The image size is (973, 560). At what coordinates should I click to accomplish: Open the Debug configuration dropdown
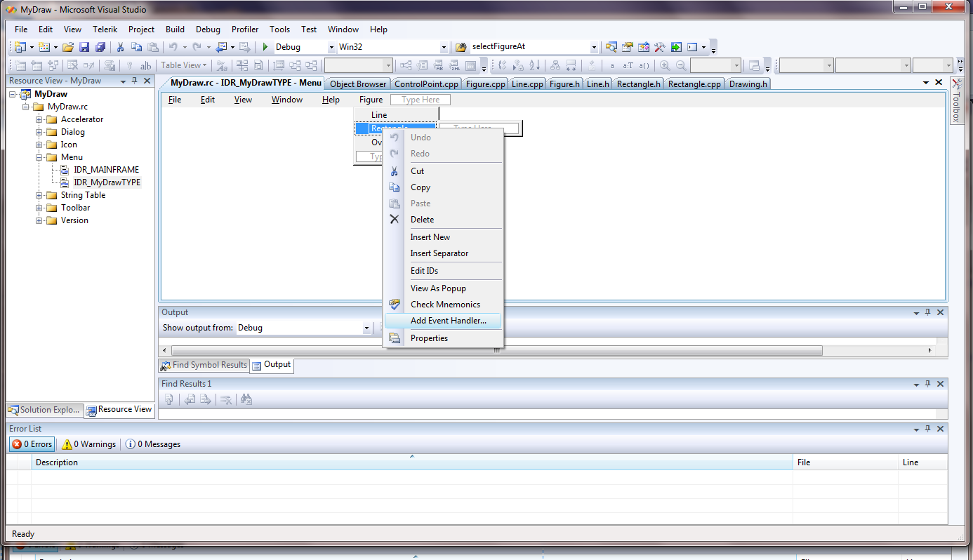(x=332, y=47)
